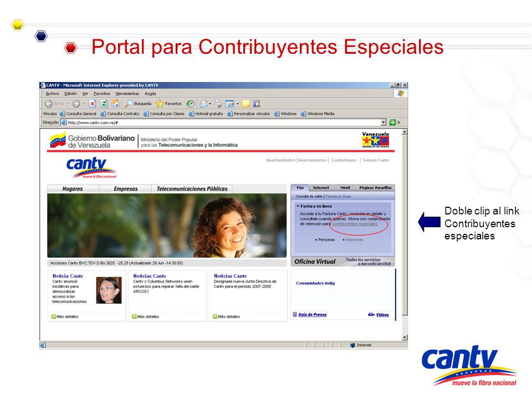This screenshot has width=532, height=399.
Task: Expand the address bar dropdown list
Action: coord(383,122)
